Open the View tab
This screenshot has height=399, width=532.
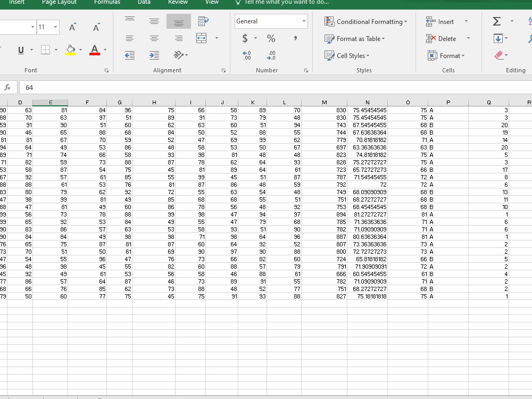coord(212,2)
